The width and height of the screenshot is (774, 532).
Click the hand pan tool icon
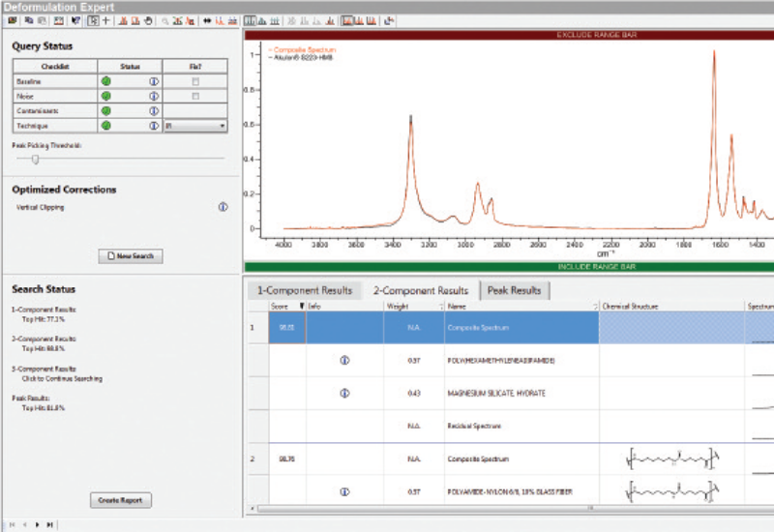click(x=149, y=19)
